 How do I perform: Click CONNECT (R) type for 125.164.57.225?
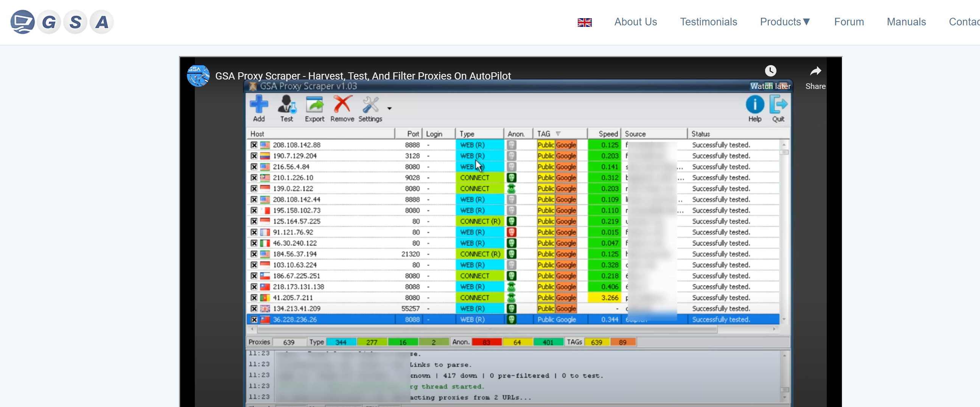pos(480,221)
